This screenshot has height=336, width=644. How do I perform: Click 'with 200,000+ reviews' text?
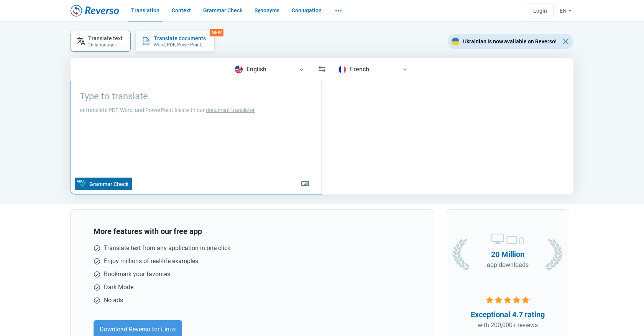coord(508,325)
